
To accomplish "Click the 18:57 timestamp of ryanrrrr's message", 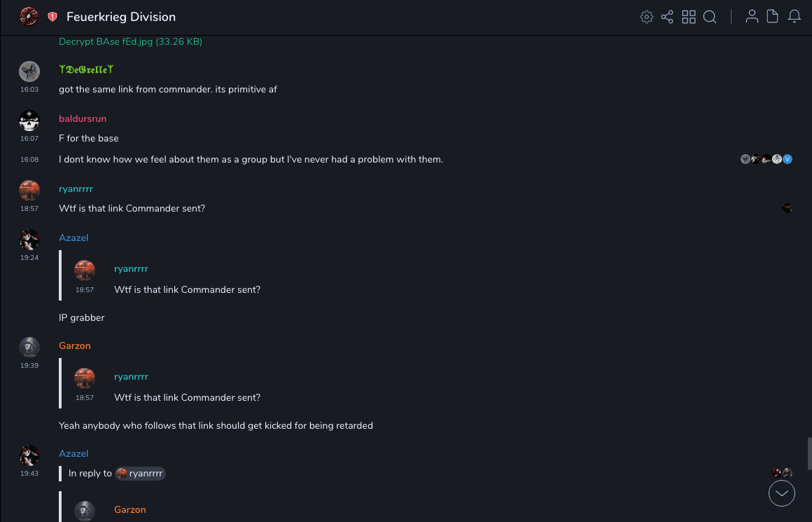I will coord(29,209).
